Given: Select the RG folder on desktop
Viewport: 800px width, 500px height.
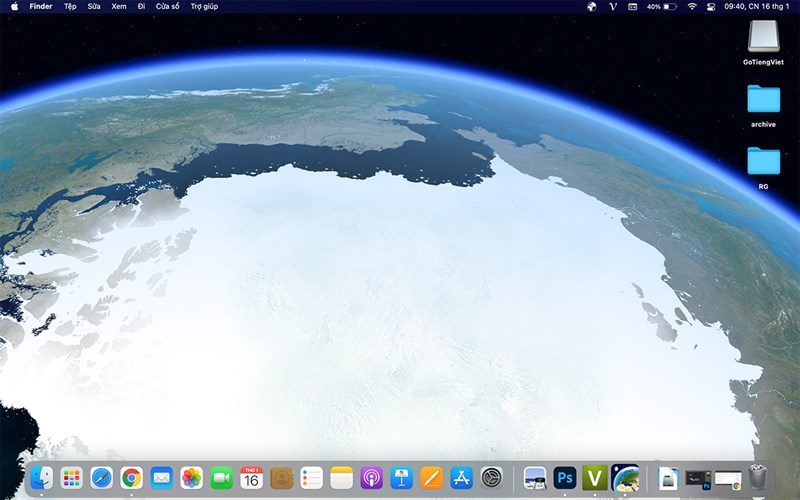Looking at the screenshot, I should [763, 168].
